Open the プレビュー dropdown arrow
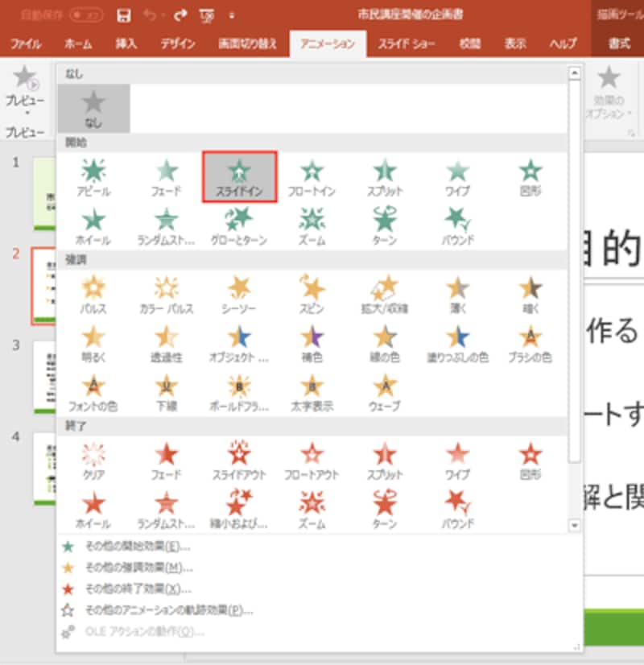This screenshot has width=644, height=665. click(27, 113)
